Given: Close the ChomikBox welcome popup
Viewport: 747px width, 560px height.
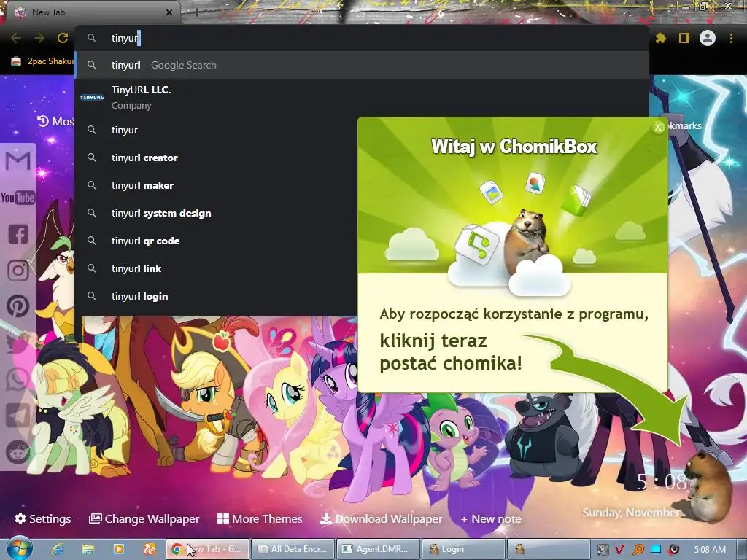Looking at the screenshot, I should pyautogui.click(x=658, y=127).
